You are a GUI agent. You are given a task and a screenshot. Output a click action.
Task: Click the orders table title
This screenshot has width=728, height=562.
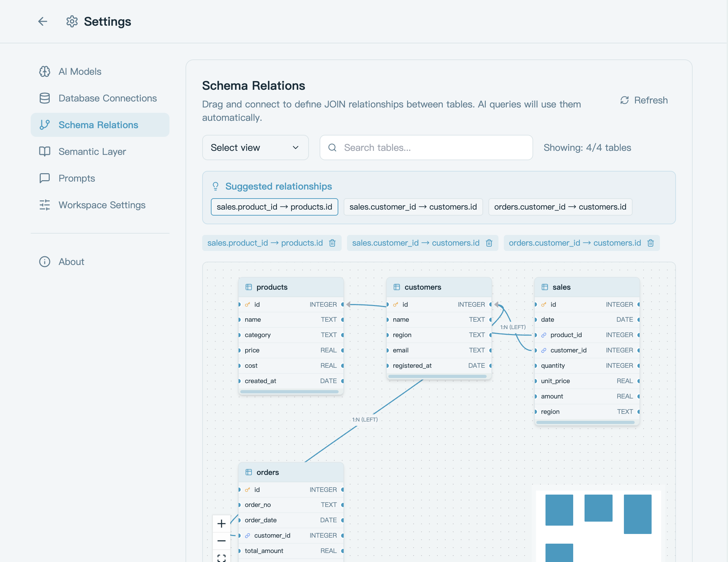(268, 472)
